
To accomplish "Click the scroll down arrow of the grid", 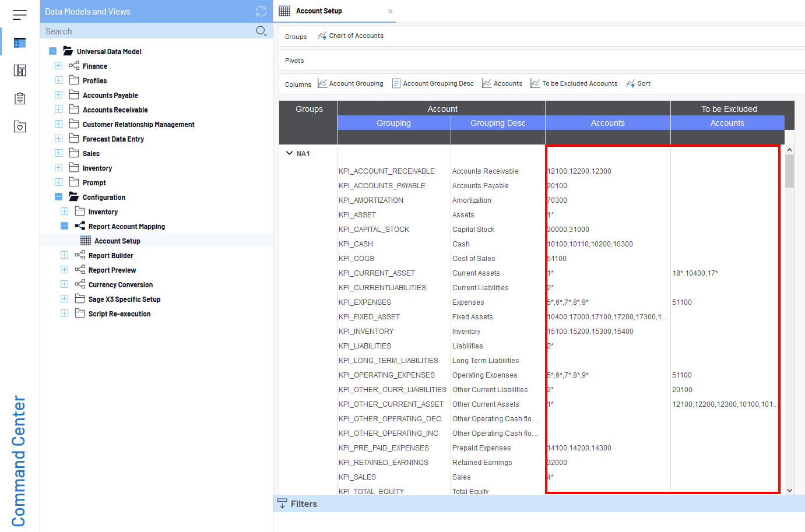I will pos(789,490).
